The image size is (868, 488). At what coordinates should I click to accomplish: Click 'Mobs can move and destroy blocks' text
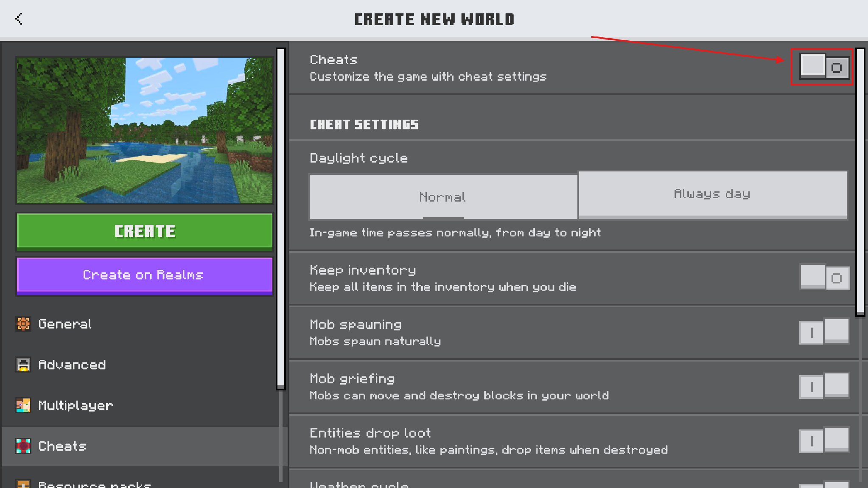click(459, 395)
